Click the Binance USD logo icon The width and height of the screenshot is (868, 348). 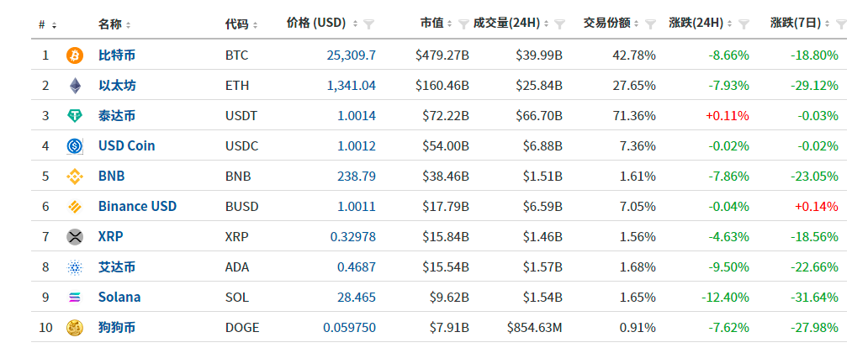75,207
